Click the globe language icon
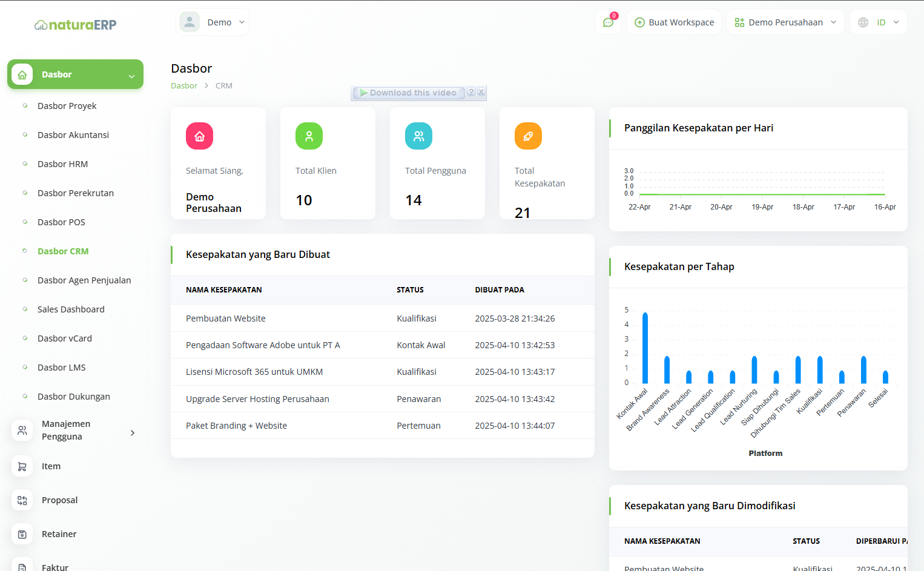 863,22
